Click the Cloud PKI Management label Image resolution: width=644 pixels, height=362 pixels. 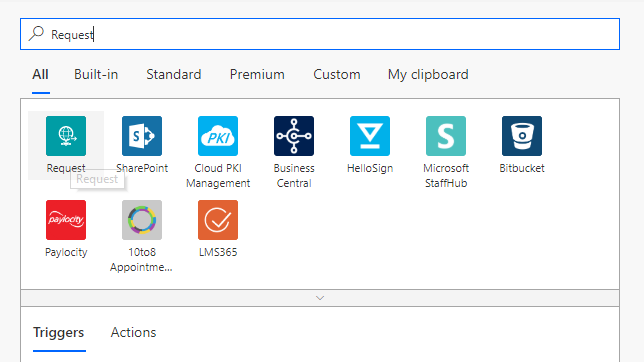(218, 175)
